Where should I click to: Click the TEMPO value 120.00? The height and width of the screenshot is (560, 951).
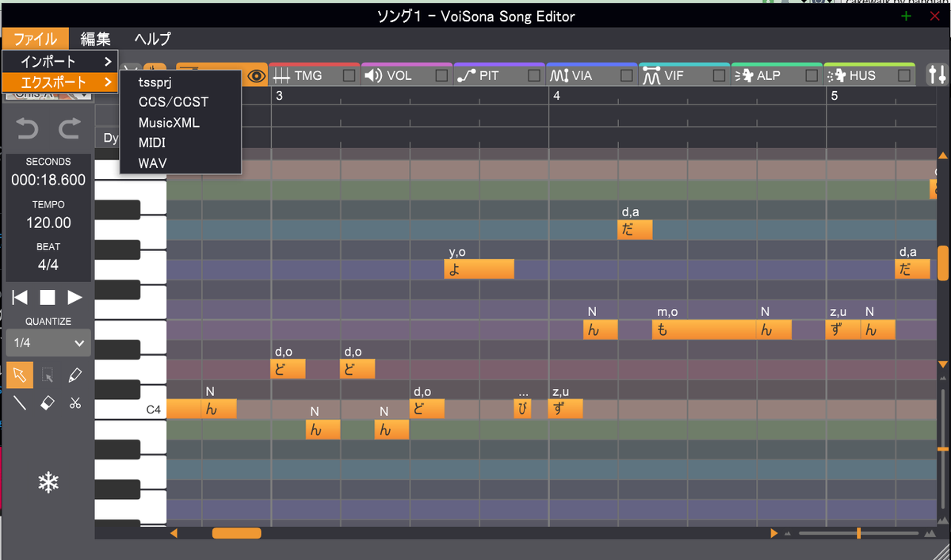coord(48,223)
